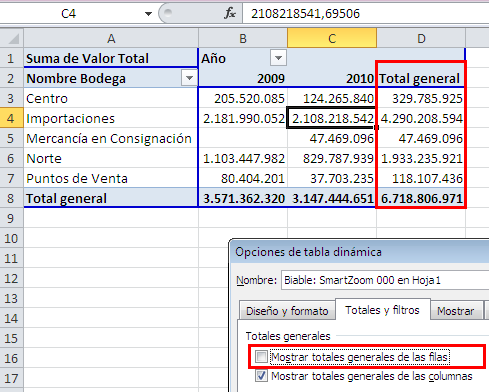Switch to the Diseño y formato tab
489x392 pixels.
pyautogui.click(x=287, y=311)
